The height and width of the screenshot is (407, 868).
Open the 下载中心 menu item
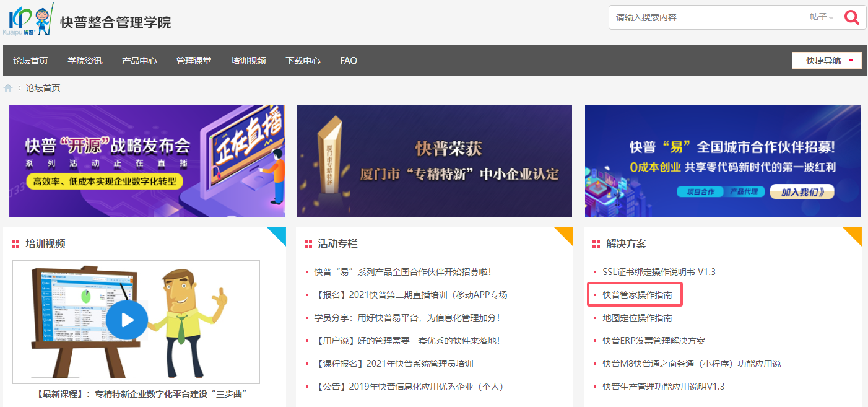(303, 61)
